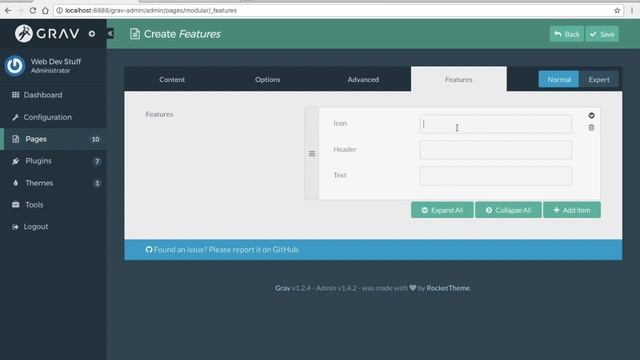The width and height of the screenshot is (640, 360).
Task: Open Plugins in the sidebar
Action: pyautogui.click(x=53, y=161)
